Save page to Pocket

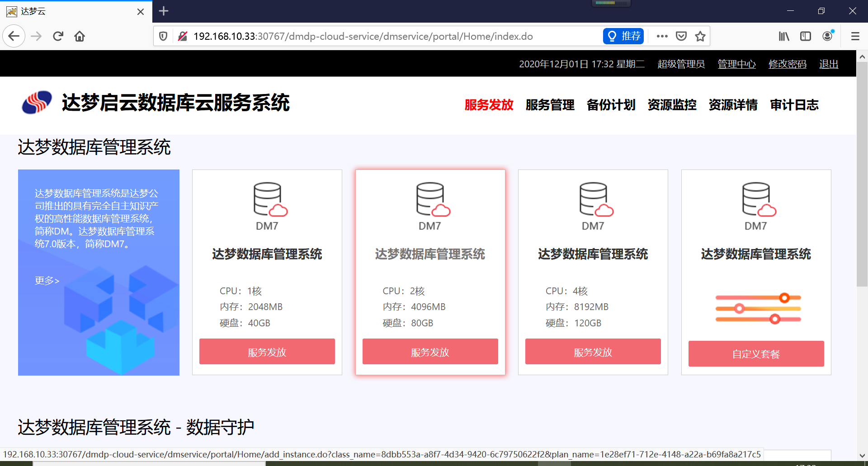681,36
